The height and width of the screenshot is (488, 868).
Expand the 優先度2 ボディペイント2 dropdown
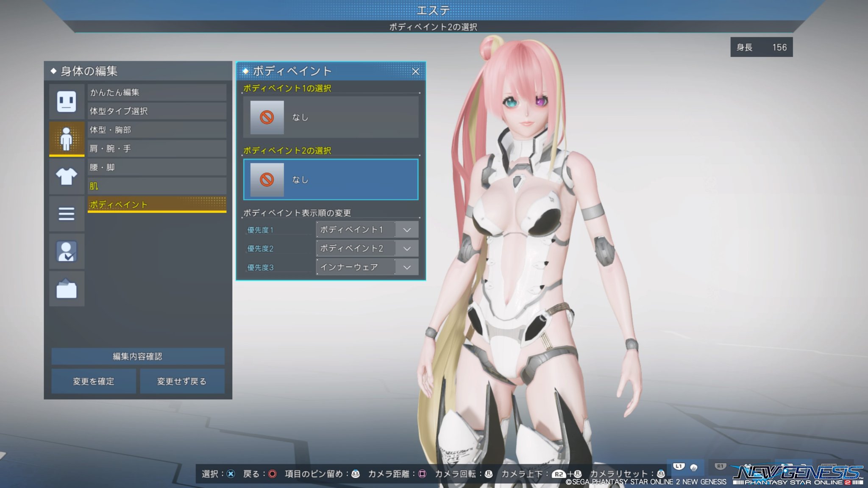click(407, 248)
